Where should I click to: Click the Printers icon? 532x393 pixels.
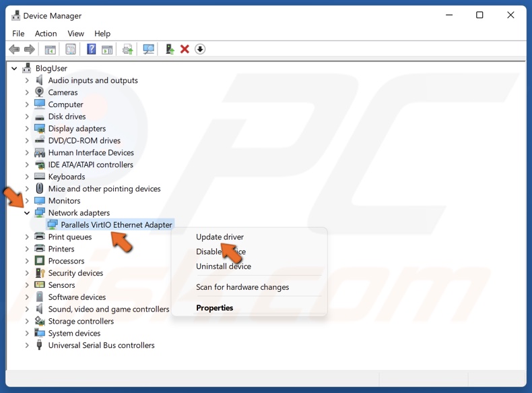coord(40,249)
